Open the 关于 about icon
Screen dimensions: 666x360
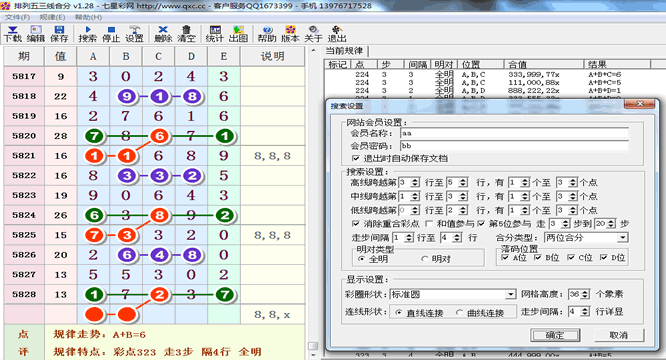(x=313, y=34)
